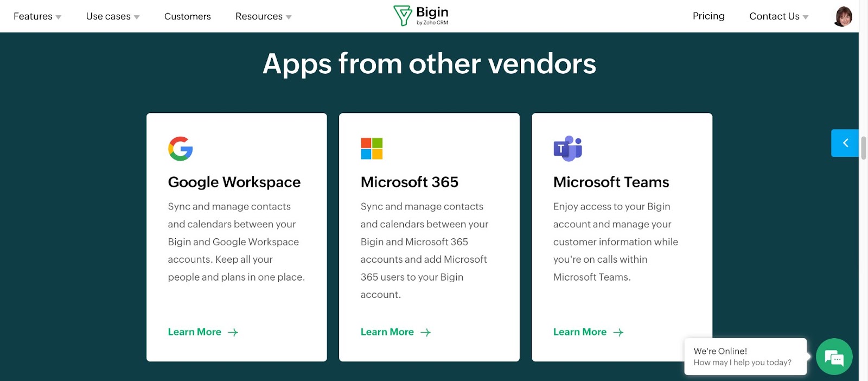Viewport: 868px width, 381px height.
Task: Click the Microsoft Teams description text
Action: 616,242
